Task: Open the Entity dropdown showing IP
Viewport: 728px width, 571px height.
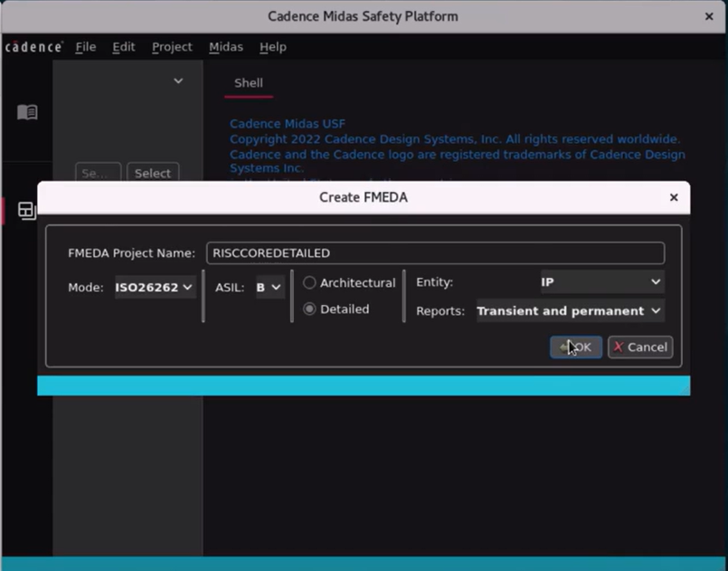Action: (x=600, y=281)
